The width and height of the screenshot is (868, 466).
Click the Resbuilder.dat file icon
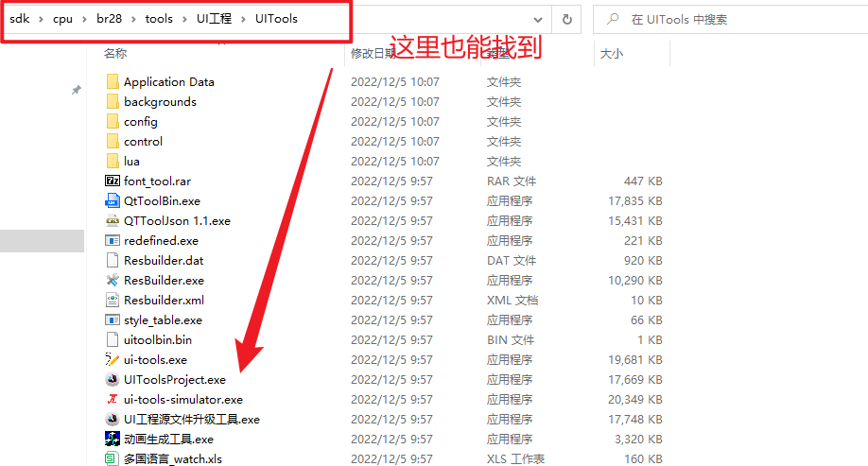(113, 261)
